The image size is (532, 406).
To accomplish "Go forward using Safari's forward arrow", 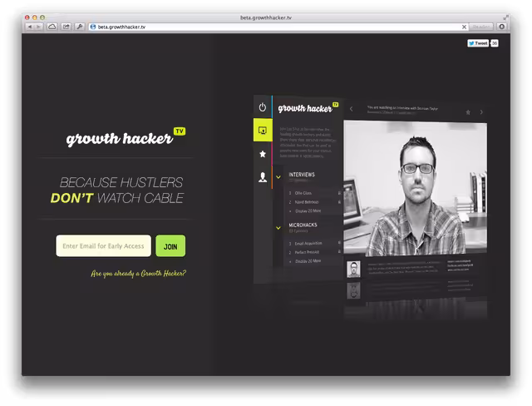I will [39, 27].
